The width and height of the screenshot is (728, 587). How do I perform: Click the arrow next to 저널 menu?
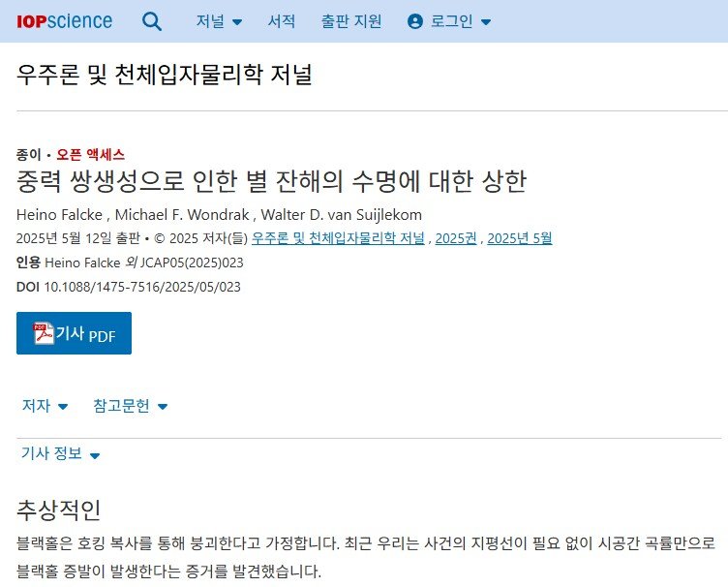(237, 22)
